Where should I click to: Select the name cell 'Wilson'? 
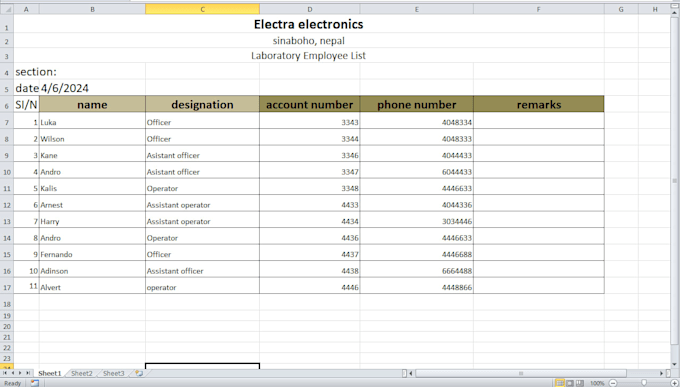click(92, 138)
